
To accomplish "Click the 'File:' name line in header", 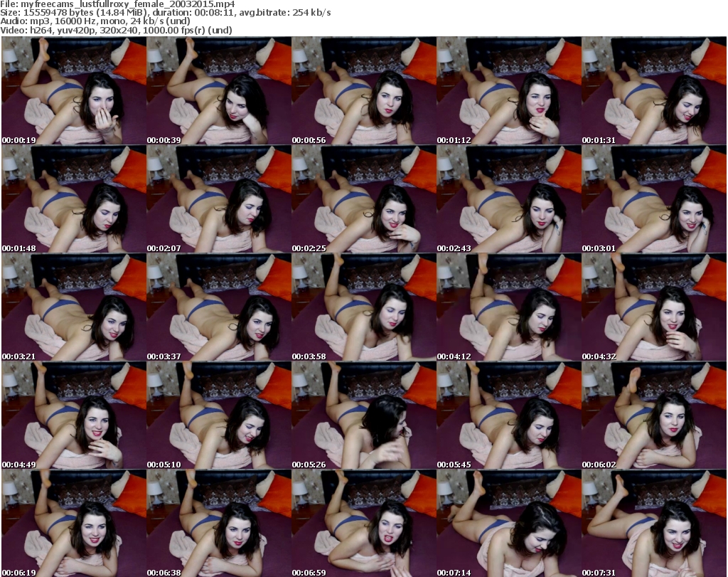I will coord(117,4).
